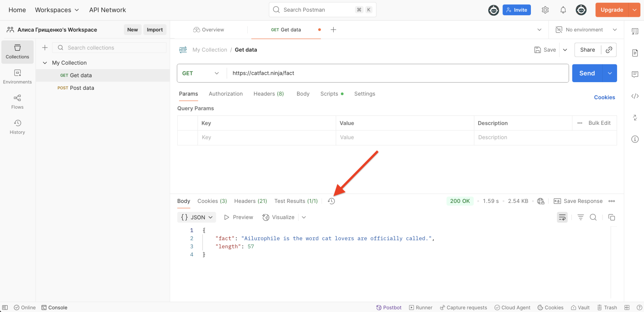Click the filter response icon
The width and height of the screenshot is (644, 312).
580,217
